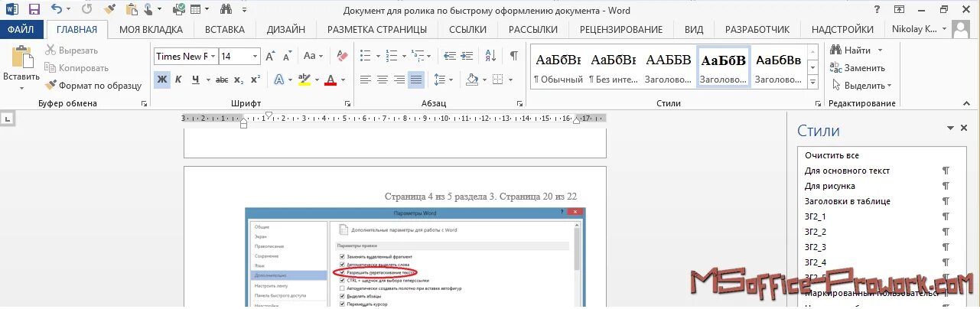Center the text

tap(383, 80)
